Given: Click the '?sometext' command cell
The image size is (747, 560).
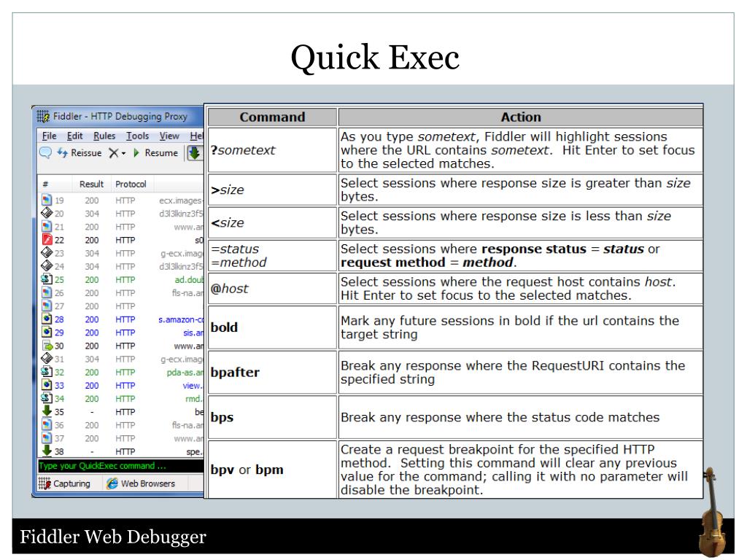Looking at the screenshot, I should coord(273,150).
